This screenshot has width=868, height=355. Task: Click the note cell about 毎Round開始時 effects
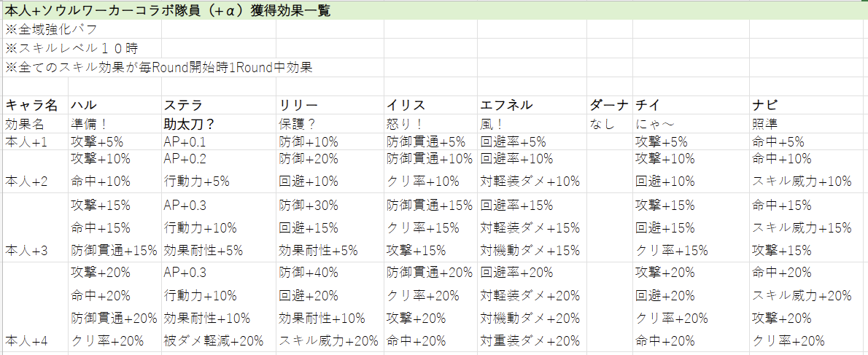pyautogui.click(x=158, y=68)
